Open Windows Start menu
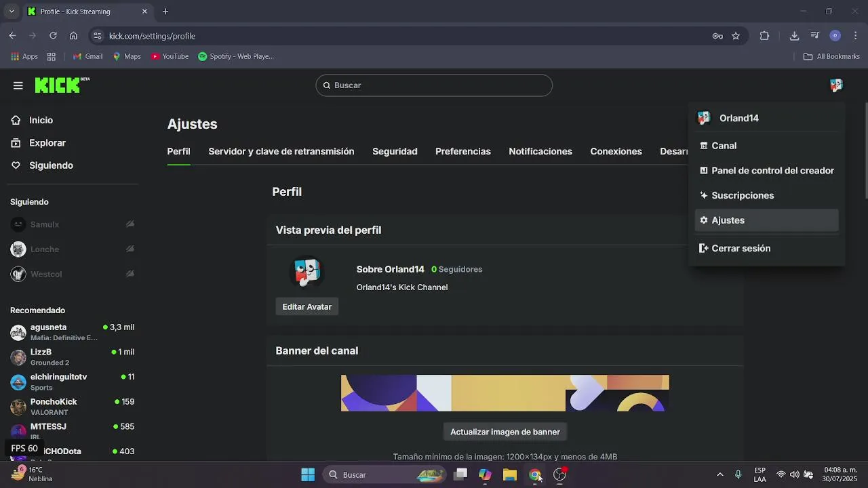Viewport: 868px width, 488px height. tap(308, 474)
